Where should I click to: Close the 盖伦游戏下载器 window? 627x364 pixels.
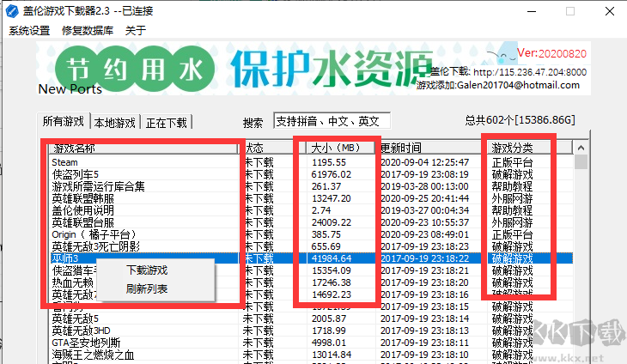click(x=610, y=11)
